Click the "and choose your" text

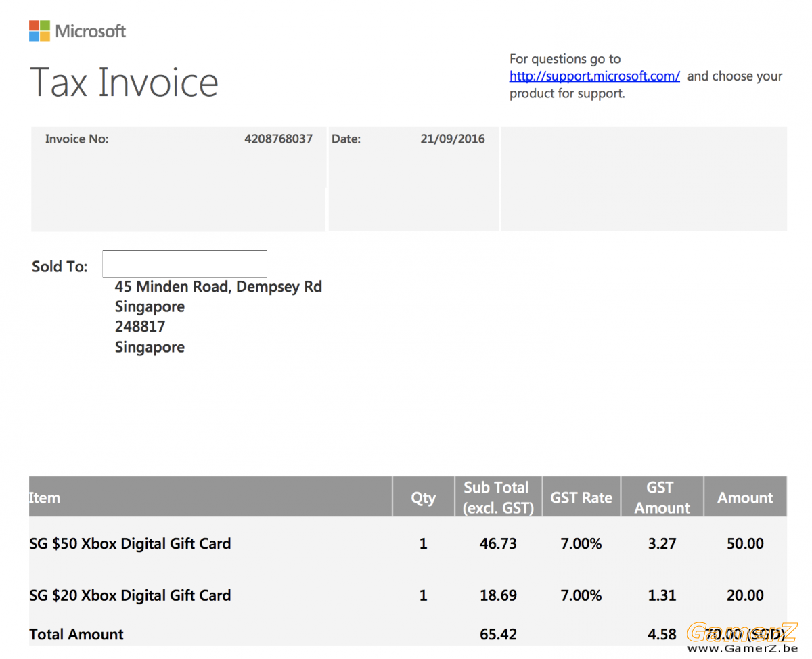[735, 76]
